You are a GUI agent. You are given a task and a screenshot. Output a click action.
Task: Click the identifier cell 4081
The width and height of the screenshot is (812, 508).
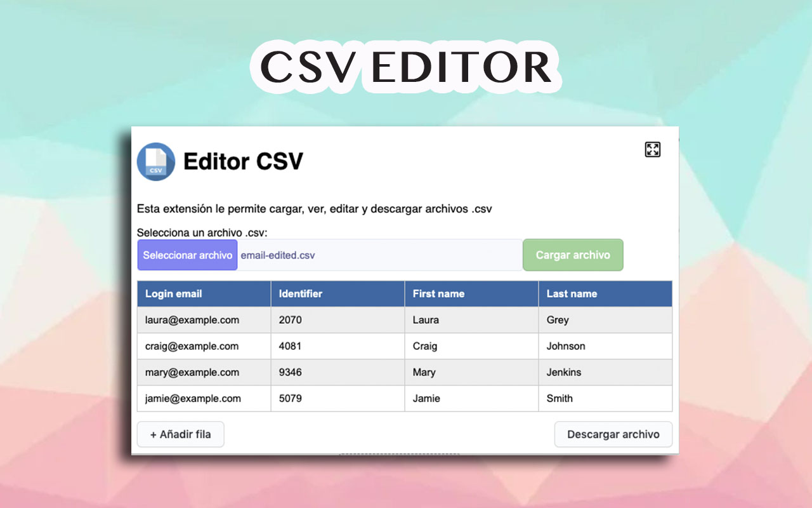pos(338,346)
